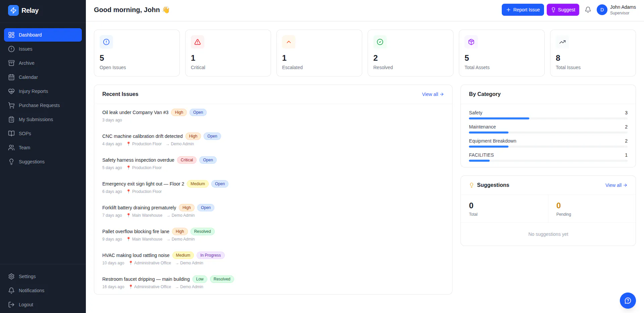Viewport: 644px width, 313px height.
Task: Select the Dashboard sidebar item
Action: tap(43, 35)
